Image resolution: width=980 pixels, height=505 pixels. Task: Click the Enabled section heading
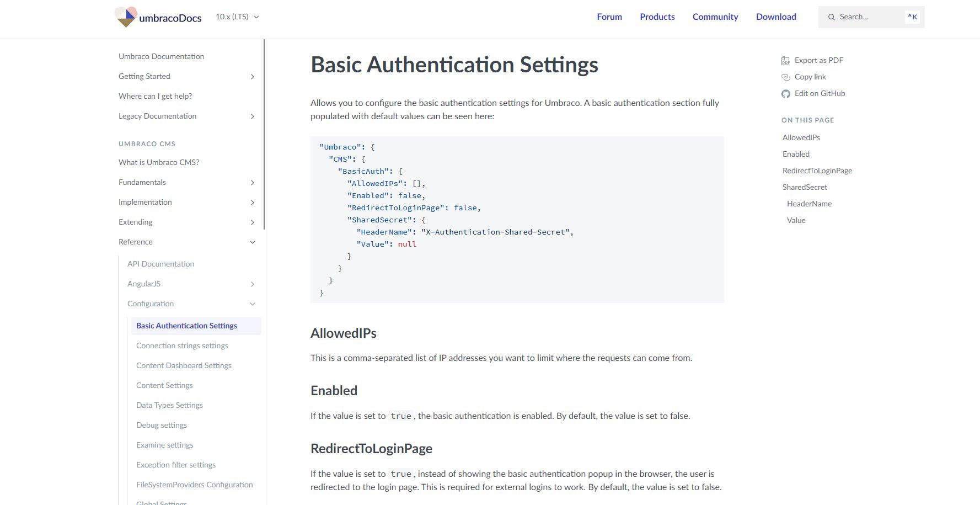[334, 391]
